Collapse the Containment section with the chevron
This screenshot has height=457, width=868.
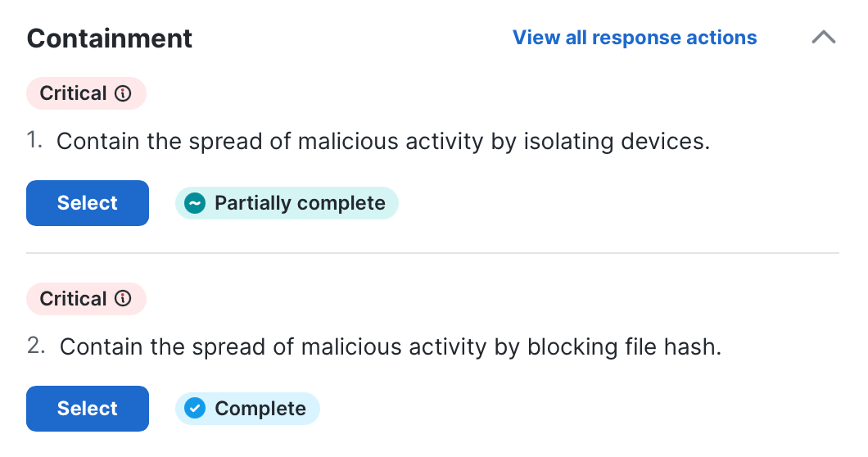tap(824, 38)
